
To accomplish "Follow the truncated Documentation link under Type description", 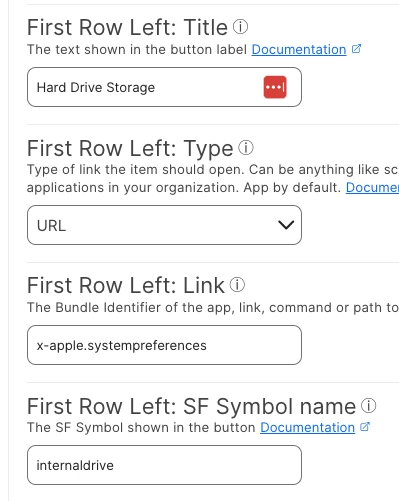I will 372,187.
